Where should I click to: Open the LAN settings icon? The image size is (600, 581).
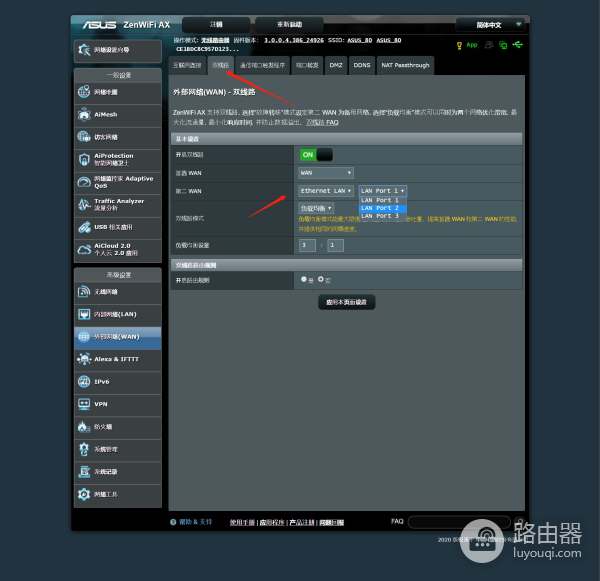click(x=84, y=314)
